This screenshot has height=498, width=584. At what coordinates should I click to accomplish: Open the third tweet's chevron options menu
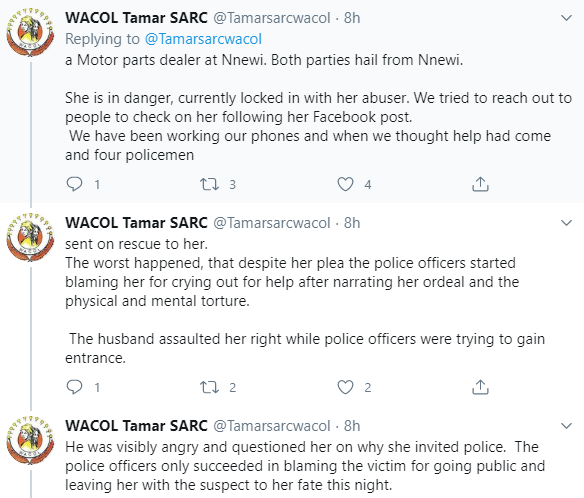coord(566,426)
